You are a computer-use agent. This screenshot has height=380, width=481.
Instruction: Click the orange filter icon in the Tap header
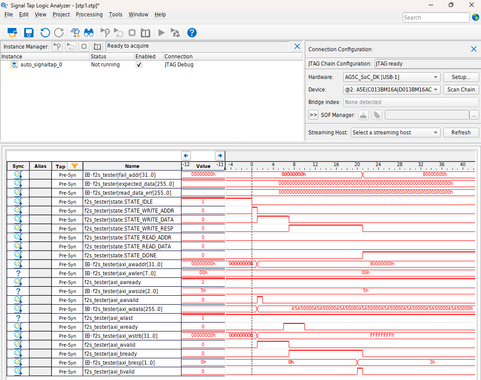pyautogui.click(x=74, y=166)
